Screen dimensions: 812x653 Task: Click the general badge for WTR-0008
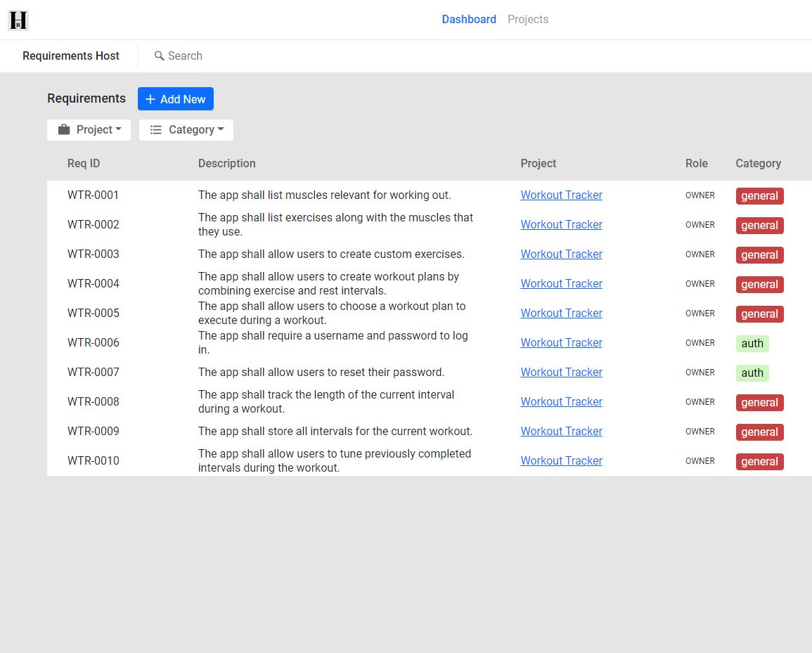click(x=759, y=402)
